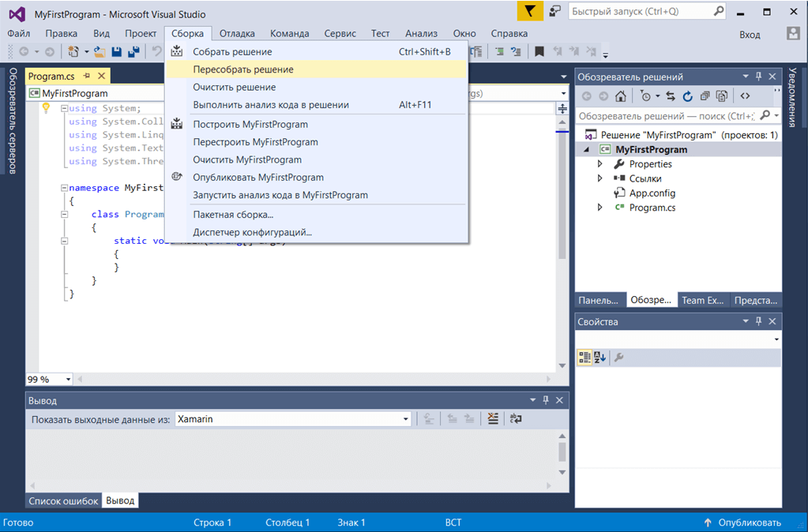
Task: Click the Pending Changes Filter clock icon
Action: pyautogui.click(x=645, y=96)
